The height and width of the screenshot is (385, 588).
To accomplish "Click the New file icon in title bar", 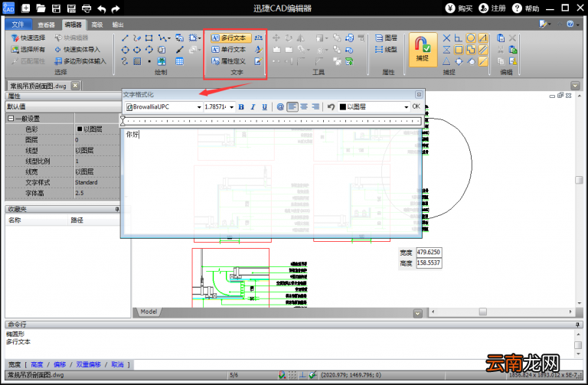I will coord(25,8).
